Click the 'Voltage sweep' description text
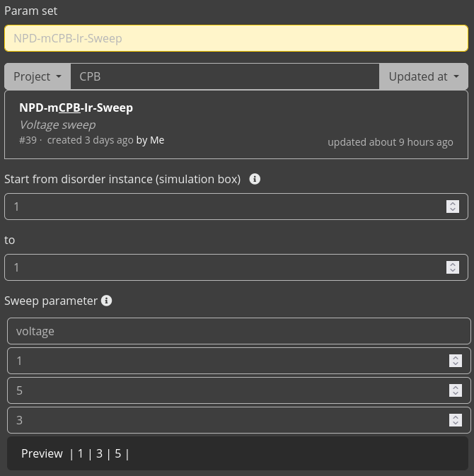Screen dimensions: 474x476 [57, 124]
